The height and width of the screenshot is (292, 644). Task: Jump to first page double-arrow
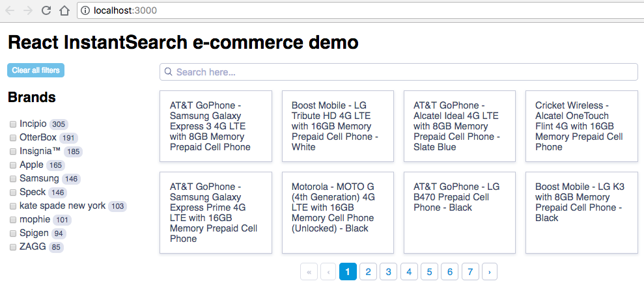pyautogui.click(x=309, y=272)
